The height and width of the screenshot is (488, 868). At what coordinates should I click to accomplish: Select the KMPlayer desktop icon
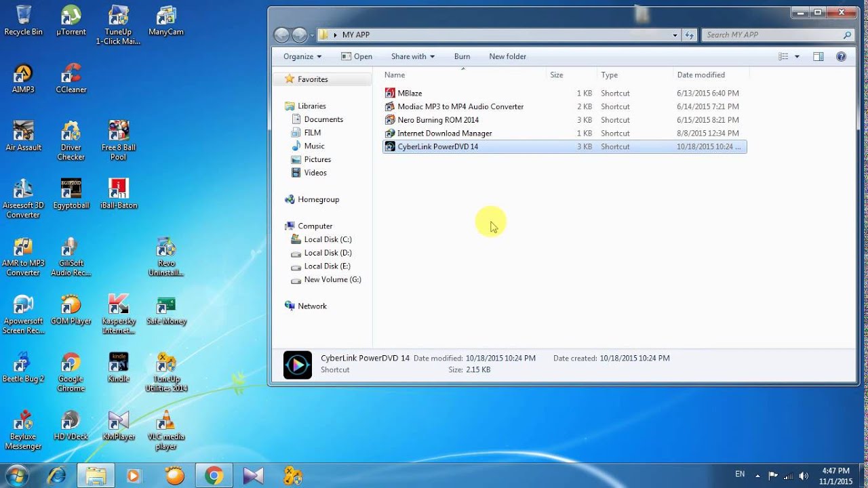pyautogui.click(x=118, y=426)
